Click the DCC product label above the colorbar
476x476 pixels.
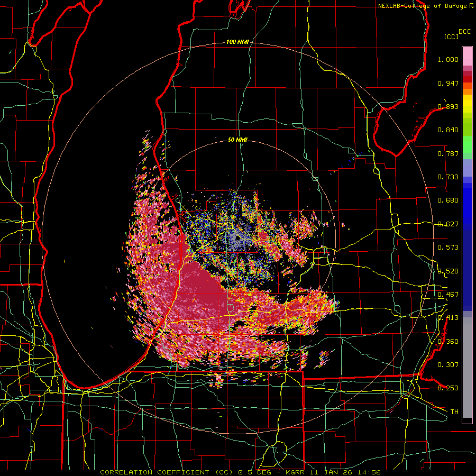pyautogui.click(x=464, y=32)
